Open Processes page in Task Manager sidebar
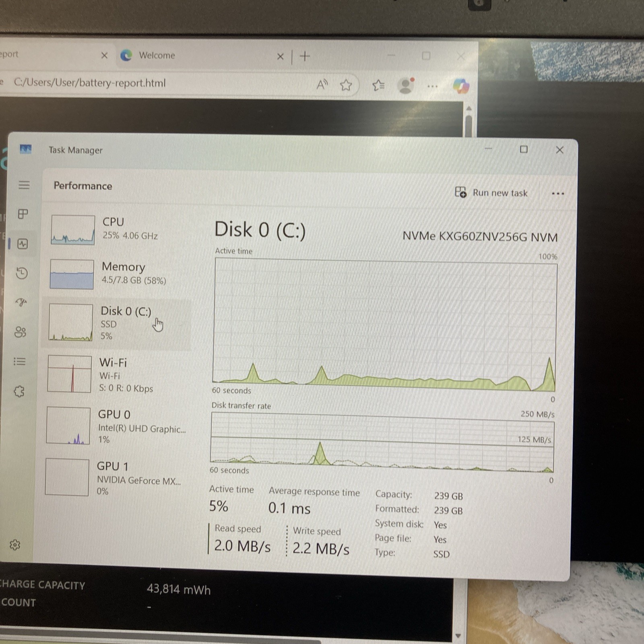 (23, 214)
